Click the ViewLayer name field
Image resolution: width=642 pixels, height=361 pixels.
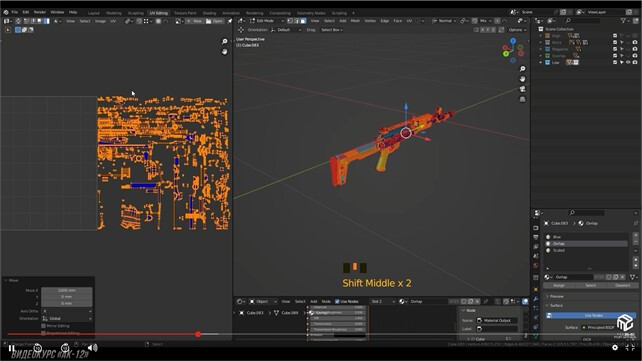tap(605, 12)
